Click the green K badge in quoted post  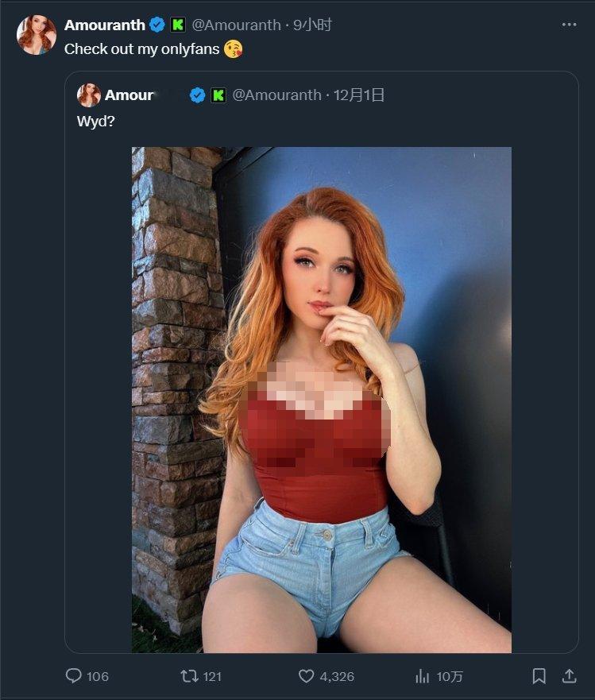218,95
